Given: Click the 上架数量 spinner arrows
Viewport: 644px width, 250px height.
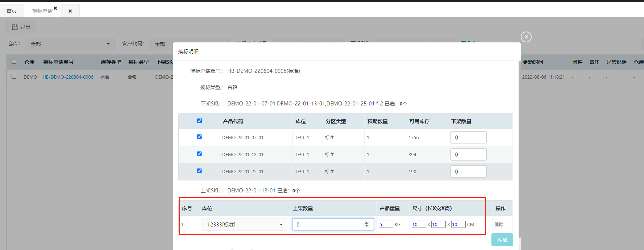Looking at the screenshot, I should [366, 225].
